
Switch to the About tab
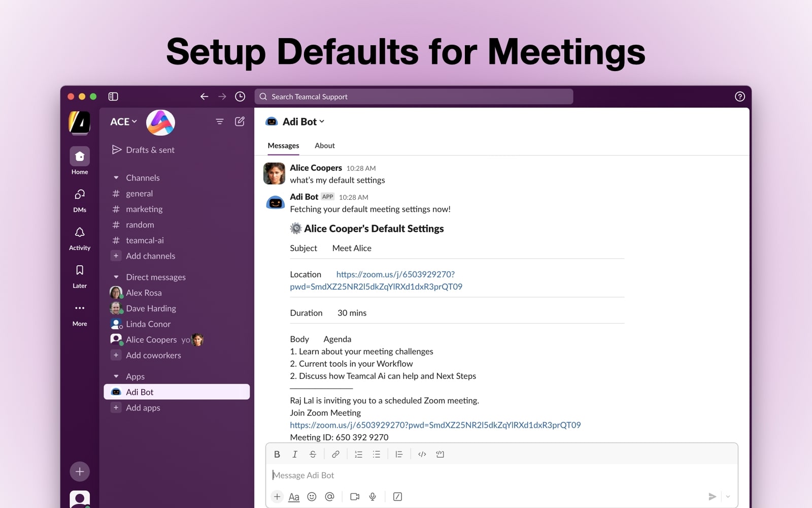click(325, 146)
